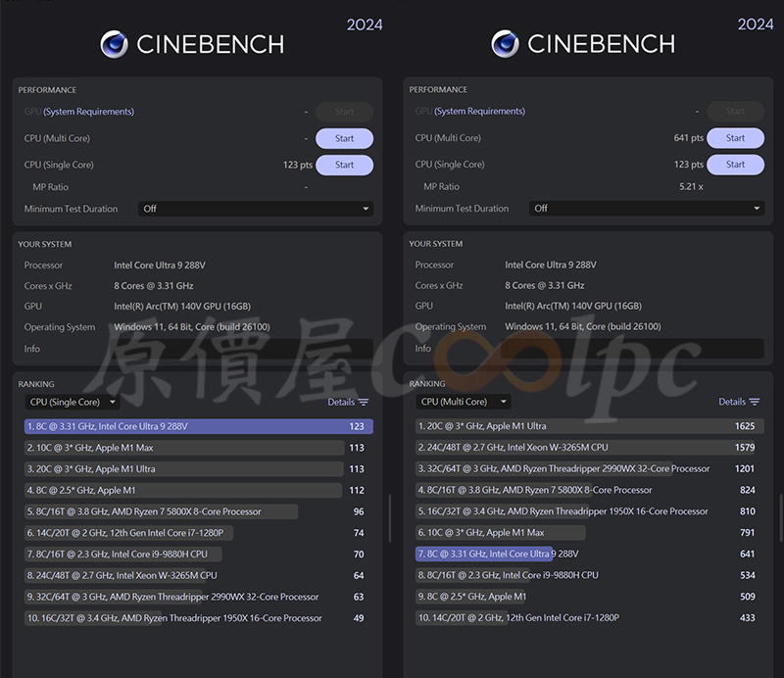The image size is (784, 678).
Task: Click '8 Cores @ 3.31 GHz' in right window
Action: [x=545, y=285]
